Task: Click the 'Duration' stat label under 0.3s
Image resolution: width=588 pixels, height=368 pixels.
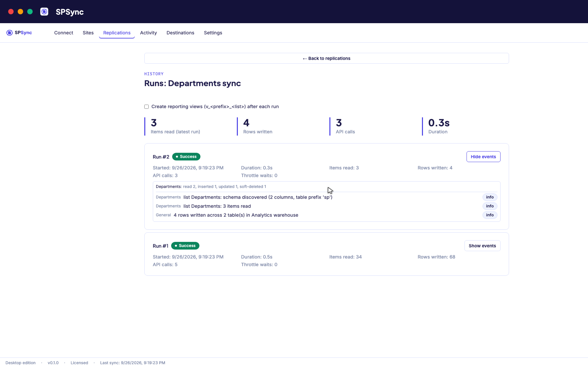Action: [438, 132]
